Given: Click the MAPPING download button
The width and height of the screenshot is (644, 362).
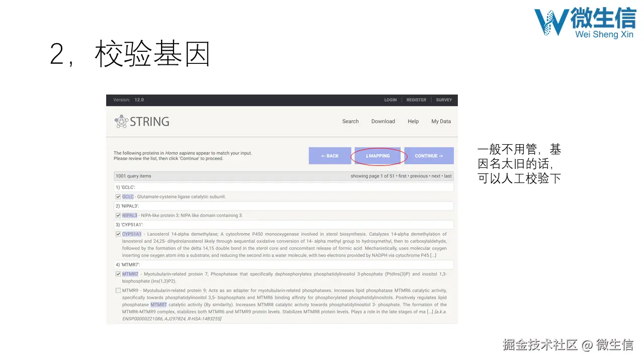Looking at the screenshot, I should point(378,156).
